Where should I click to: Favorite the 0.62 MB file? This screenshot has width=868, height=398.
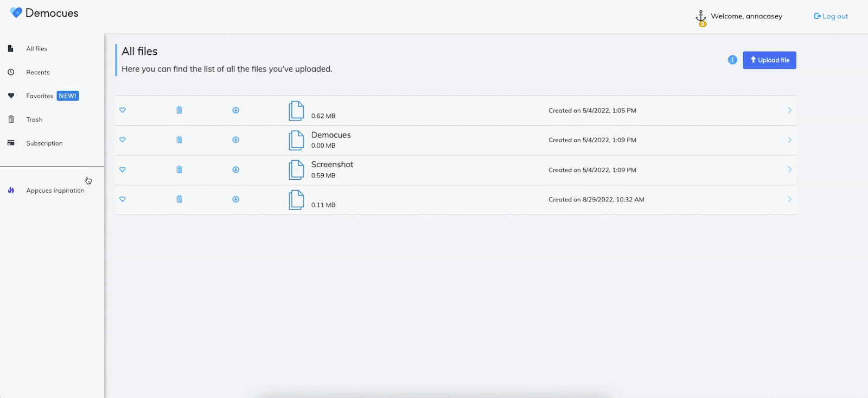(x=123, y=110)
